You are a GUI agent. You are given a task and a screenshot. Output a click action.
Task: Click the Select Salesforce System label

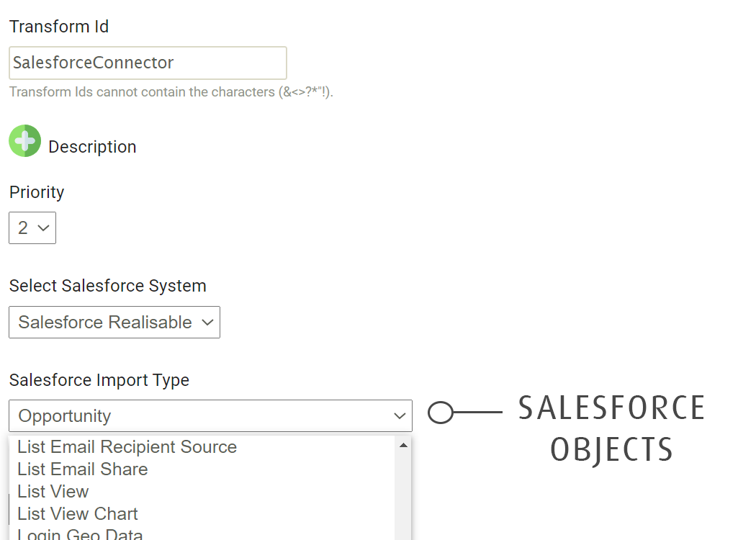[108, 286]
